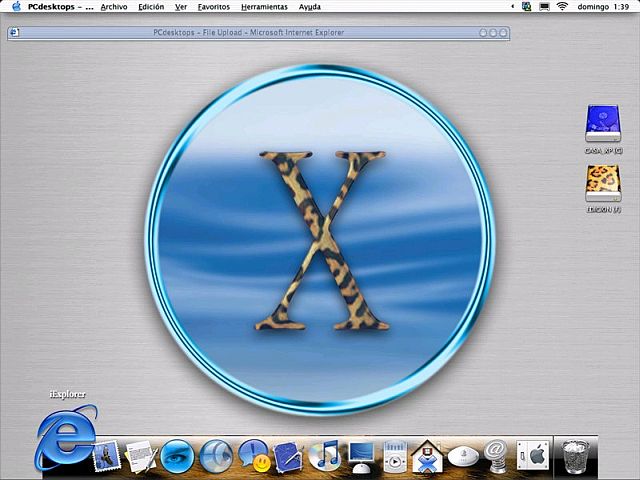Open the Archivo menu
Screen dimensions: 640x480
click(114, 6)
